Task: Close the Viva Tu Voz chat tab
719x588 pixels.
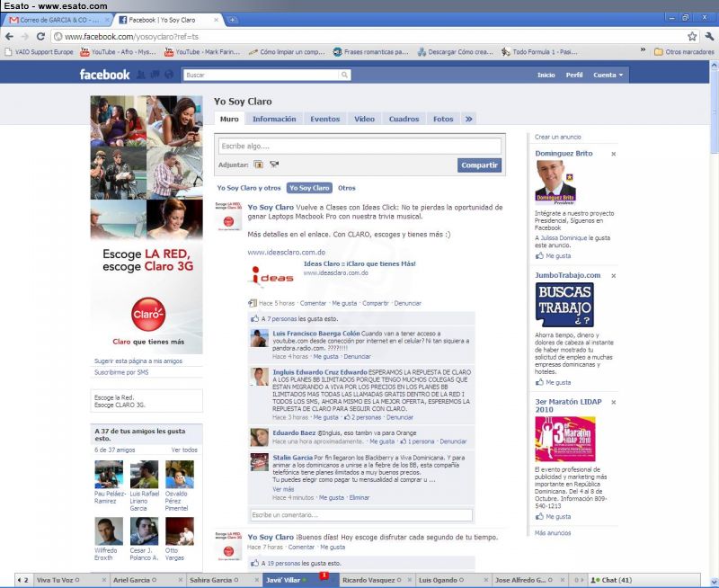Action: click(x=103, y=580)
